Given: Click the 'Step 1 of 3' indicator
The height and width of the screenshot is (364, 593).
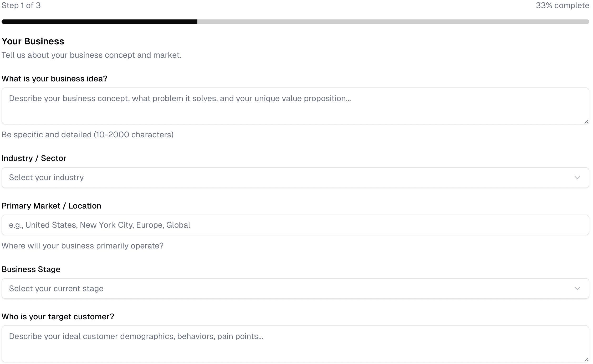Looking at the screenshot, I should (x=21, y=6).
